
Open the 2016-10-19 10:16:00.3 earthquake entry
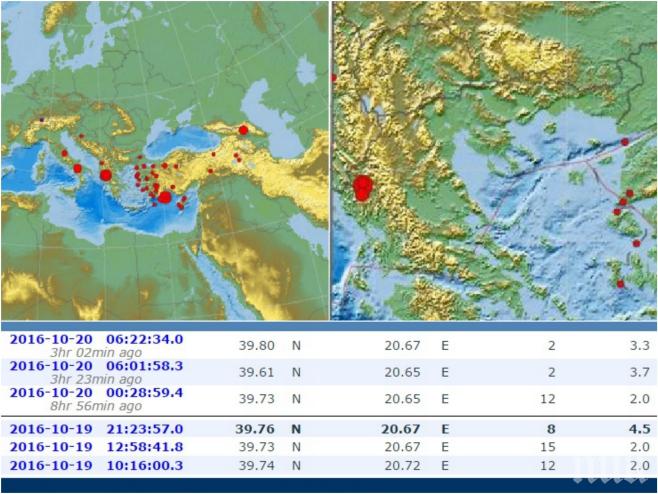click(x=96, y=465)
